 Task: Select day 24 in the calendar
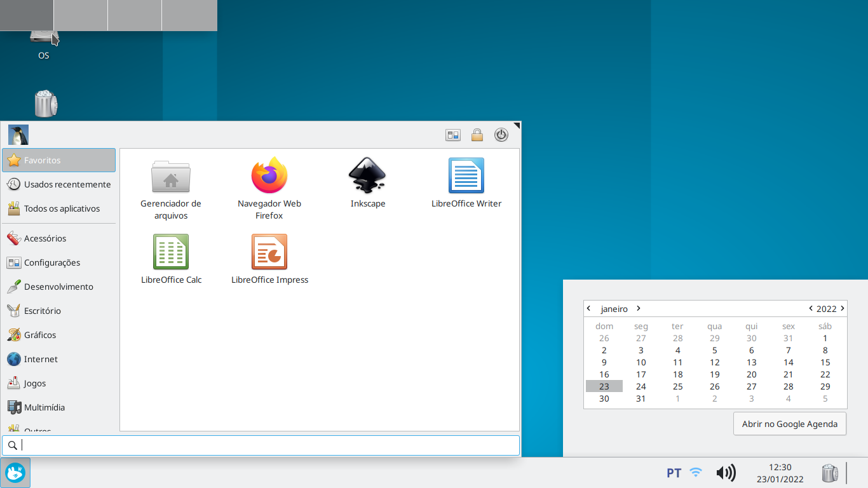coord(641,386)
